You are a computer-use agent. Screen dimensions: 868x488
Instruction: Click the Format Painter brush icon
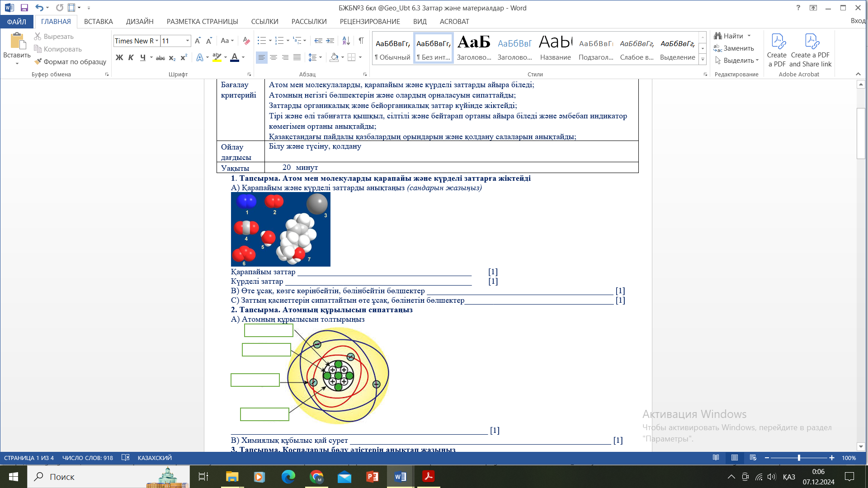(x=38, y=61)
